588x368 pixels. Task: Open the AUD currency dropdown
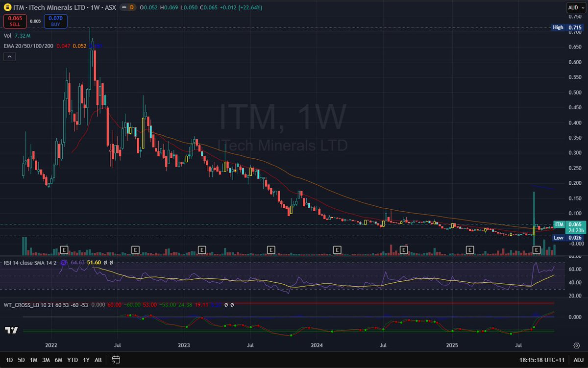[x=576, y=7]
